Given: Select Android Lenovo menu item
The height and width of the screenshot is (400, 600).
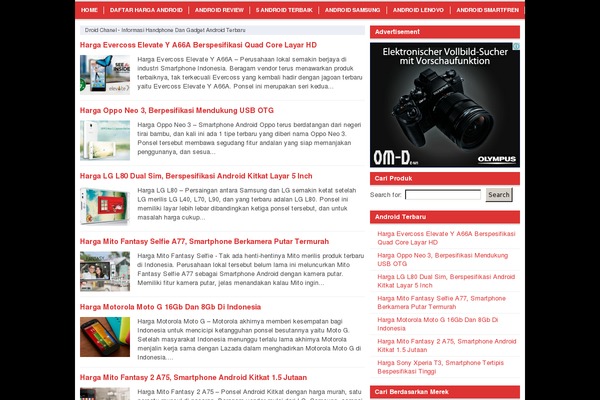Looking at the screenshot, I should click(x=418, y=10).
